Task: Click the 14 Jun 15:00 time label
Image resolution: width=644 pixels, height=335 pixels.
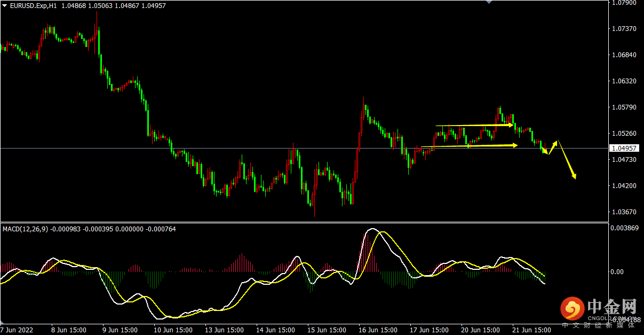Action: tap(276, 330)
